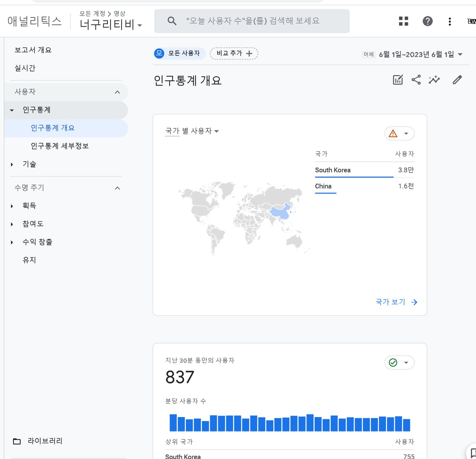The image size is (476, 459).
Task: Open the green check status dropdown
Action: (399, 362)
